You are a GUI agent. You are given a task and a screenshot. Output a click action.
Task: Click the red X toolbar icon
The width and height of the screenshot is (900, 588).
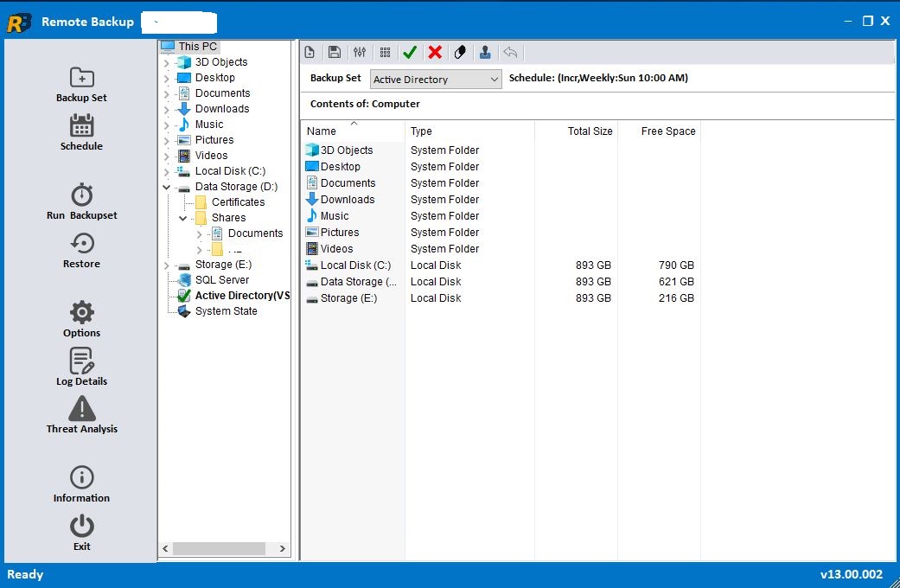click(x=435, y=52)
